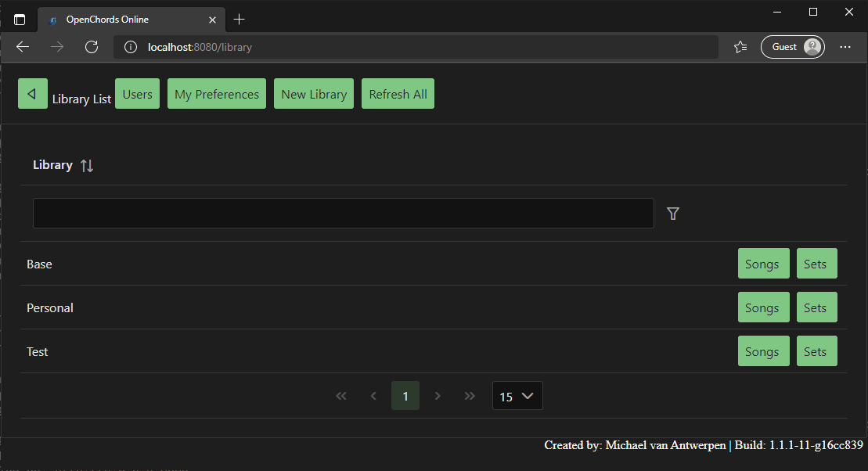Image resolution: width=868 pixels, height=471 pixels.
Task: Click the next page chevron
Action: [x=438, y=396]
